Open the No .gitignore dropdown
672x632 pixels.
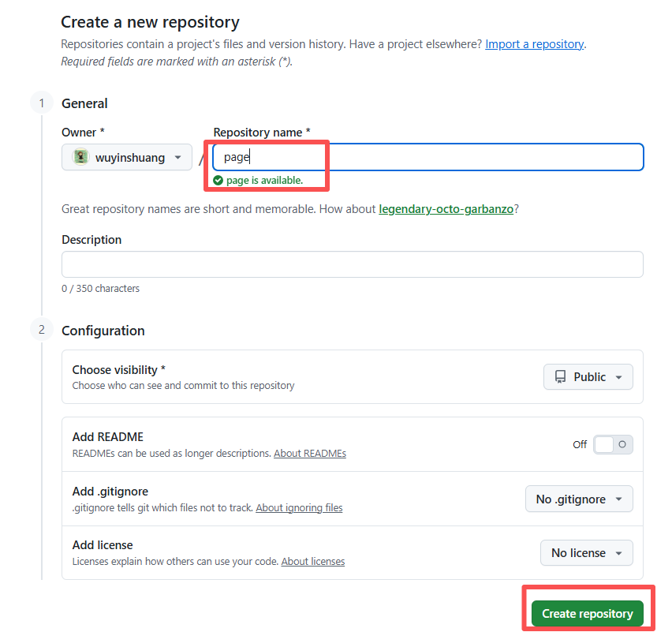pyautogui.click(x=578, y=499)
